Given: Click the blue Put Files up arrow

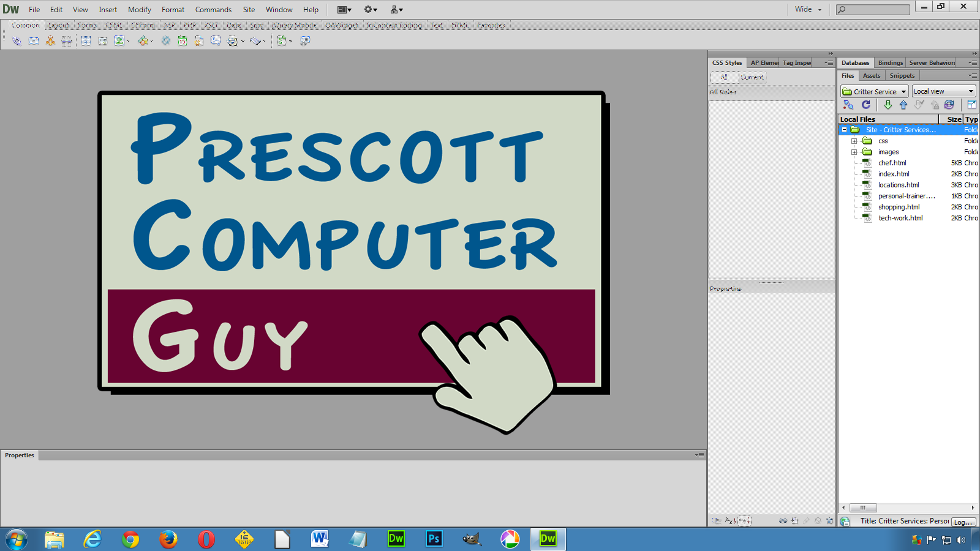Looking at the screenshot, I should [903, 105].
